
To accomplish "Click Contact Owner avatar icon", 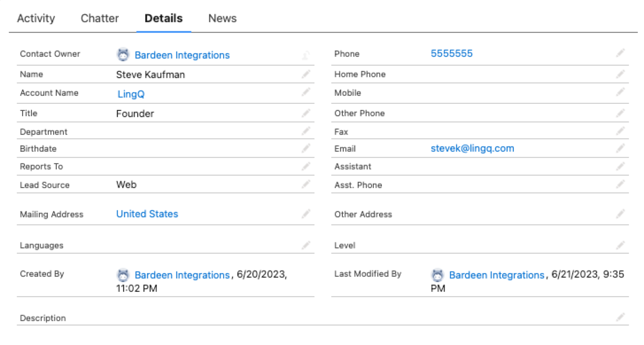I will point(123,55).
